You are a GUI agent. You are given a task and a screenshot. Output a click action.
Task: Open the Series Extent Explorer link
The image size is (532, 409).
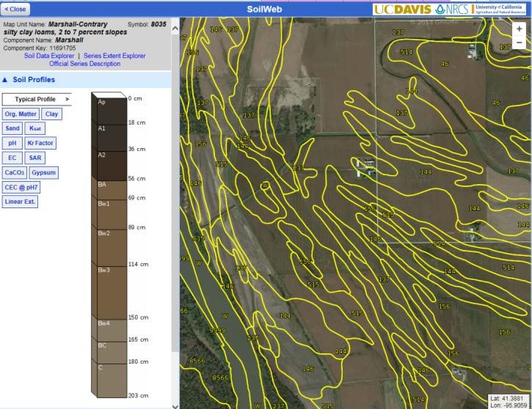click(x=114, y=56)
